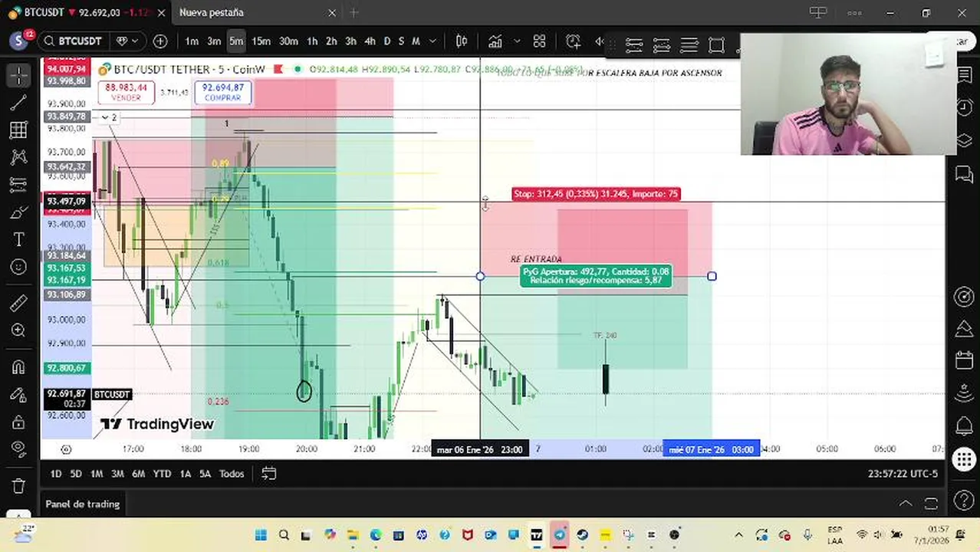
Task: Open the user profile avatar menu
Action: (x=19, y=41)
